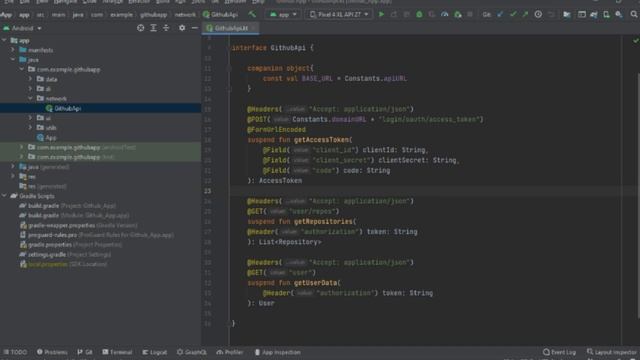
Task: Open the Profiler tool window
Action: tap(230, 352)
